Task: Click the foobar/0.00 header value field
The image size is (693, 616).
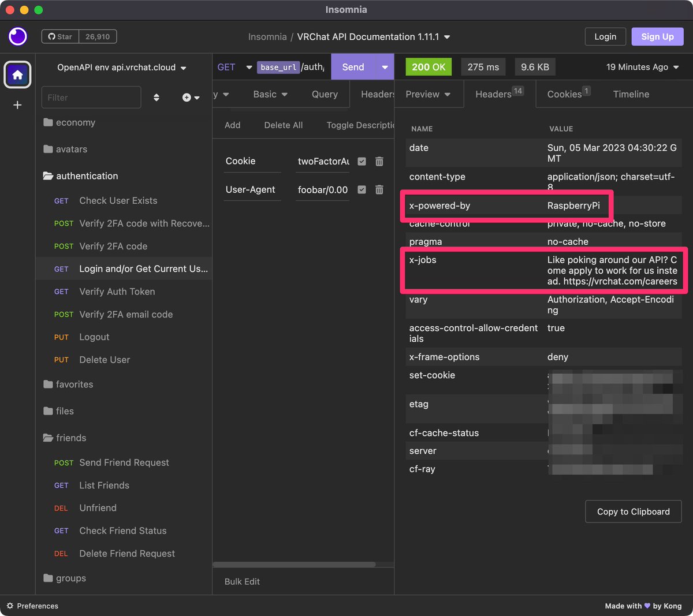Action: 323,189
